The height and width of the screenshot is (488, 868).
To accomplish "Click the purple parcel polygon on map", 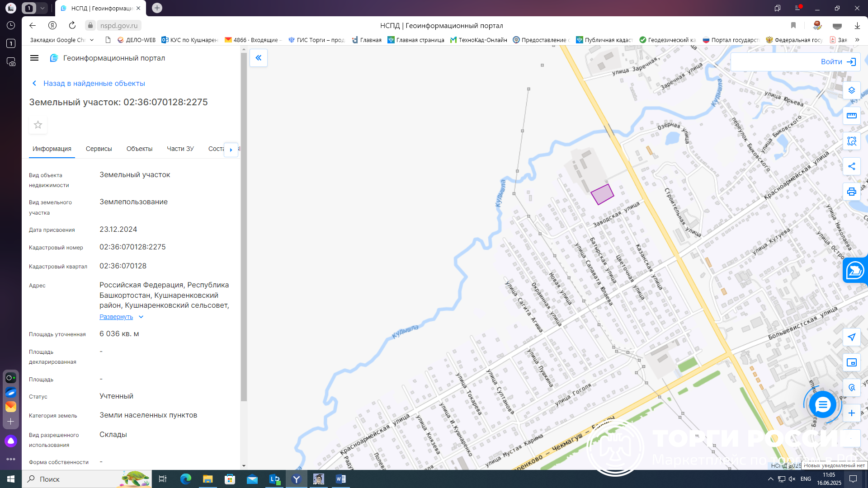I will tap(602, 194).
